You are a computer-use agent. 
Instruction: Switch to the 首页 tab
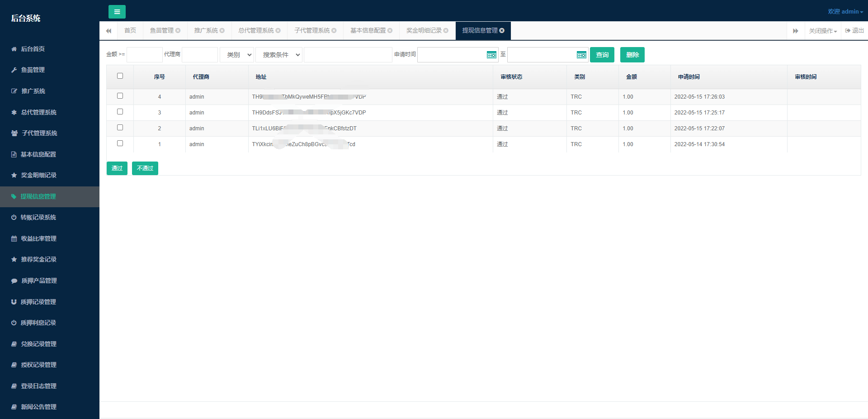click(x=130, y=31)
